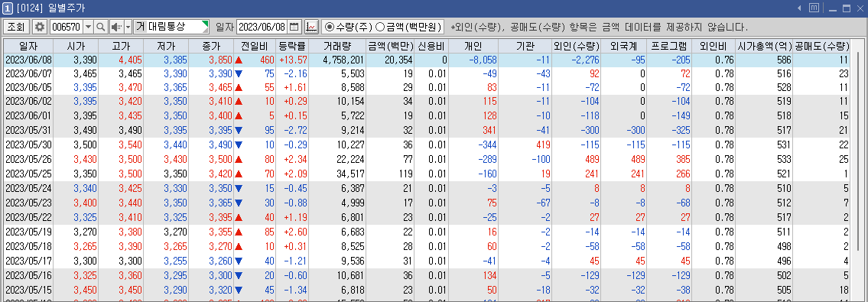Click the foreign -2,276 cell

[577, 60]
